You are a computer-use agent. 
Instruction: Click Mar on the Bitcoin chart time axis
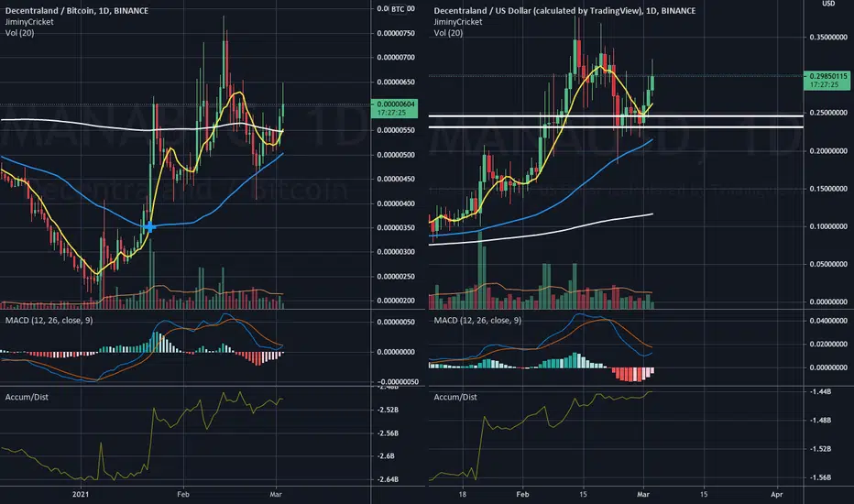tap(276, 494)
